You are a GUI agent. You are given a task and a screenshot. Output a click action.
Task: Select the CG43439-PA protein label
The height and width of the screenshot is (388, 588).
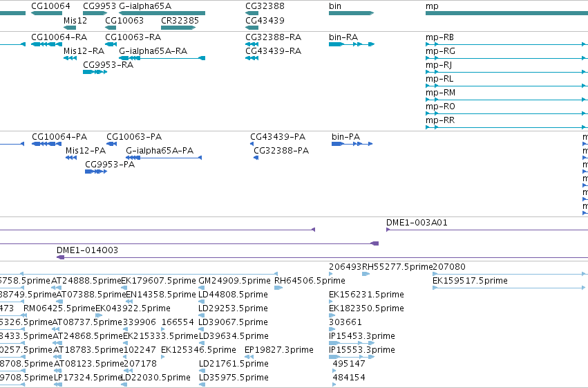point(278,136)
